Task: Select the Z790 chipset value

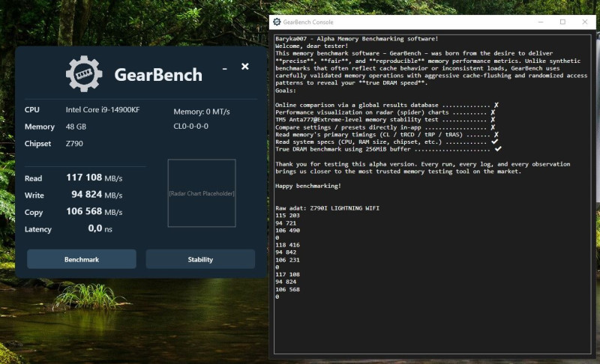Action: coord(74,144)
